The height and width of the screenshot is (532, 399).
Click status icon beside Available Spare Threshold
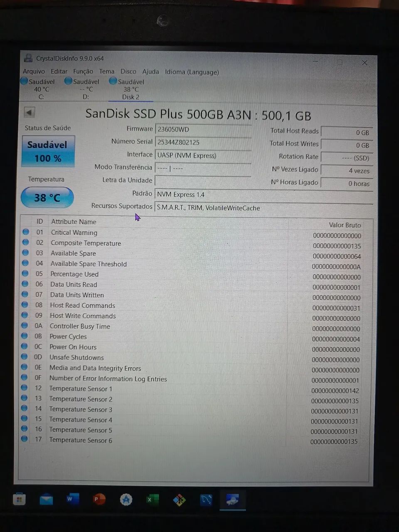click(25, 263)
